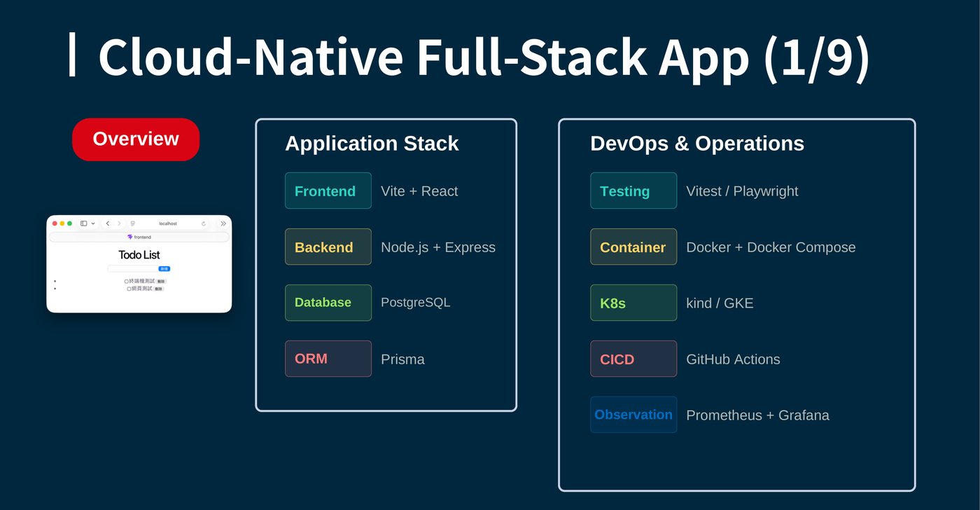This screenshot has width=980, height=510.
Task: Click the blue add todo button
Action: [x=164, y=269]
